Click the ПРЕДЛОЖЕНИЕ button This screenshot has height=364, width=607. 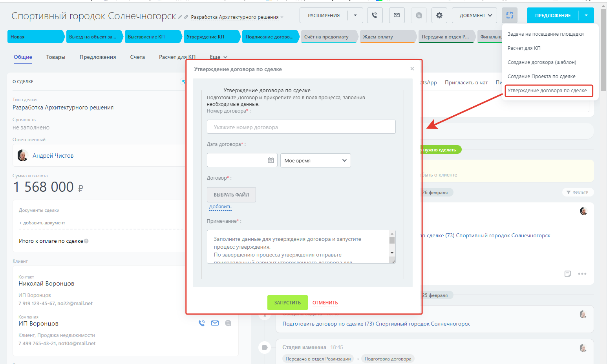click(553, 15)
